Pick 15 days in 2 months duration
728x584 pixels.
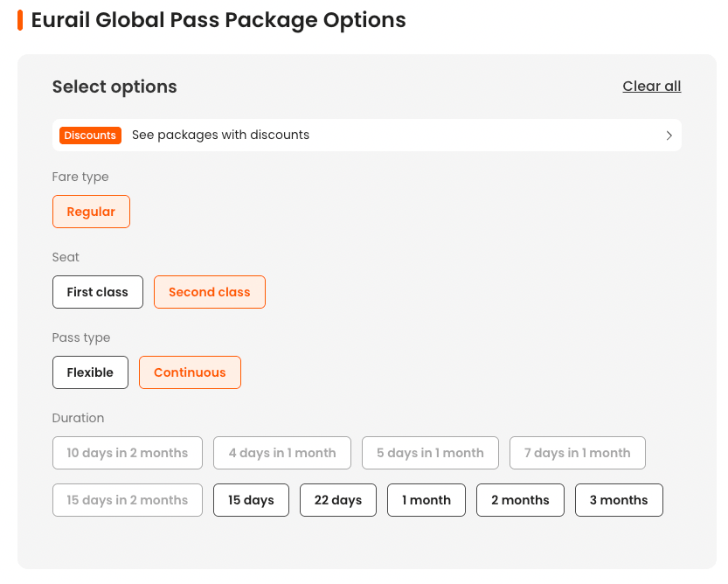pyautogui.click(x=128, y=500)
